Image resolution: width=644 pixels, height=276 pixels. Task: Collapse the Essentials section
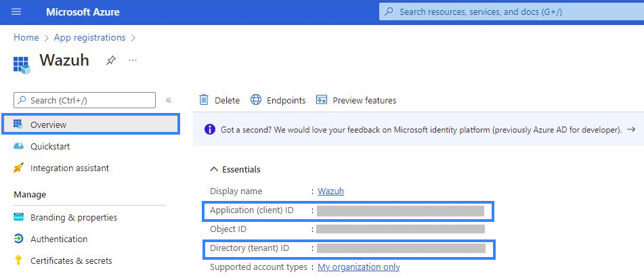[214, 170]
